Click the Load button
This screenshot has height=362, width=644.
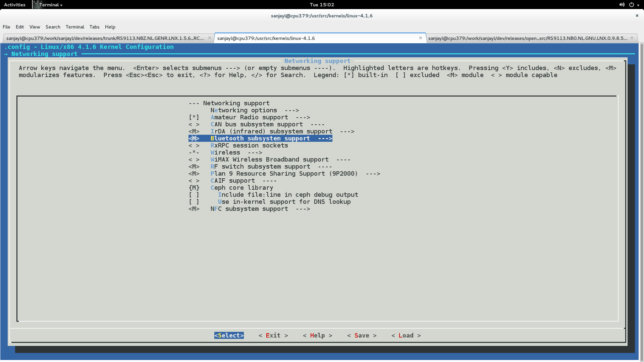tap(406, 335)
